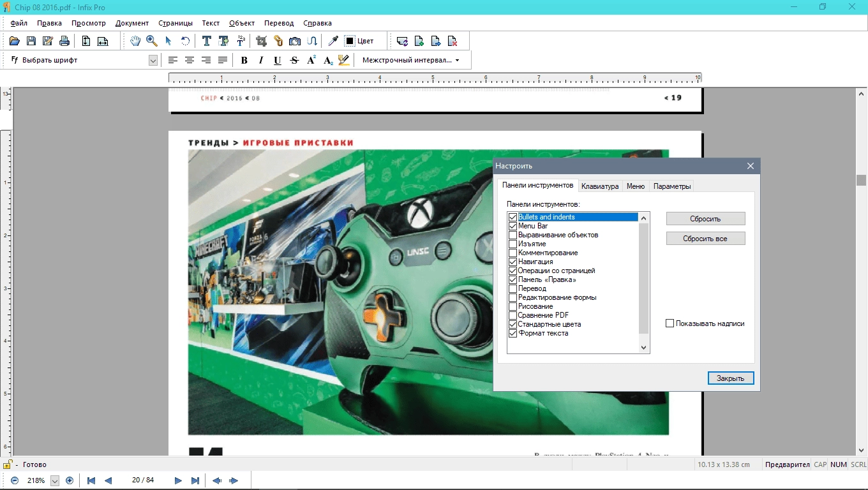Click the Сбросить button

705,218
